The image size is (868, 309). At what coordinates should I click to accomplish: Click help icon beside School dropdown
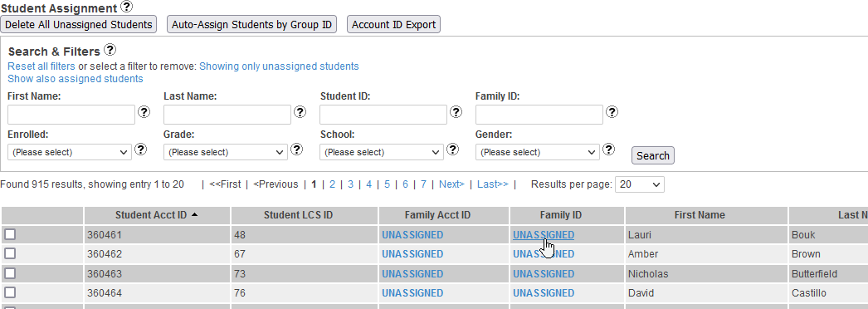[x=453, y=149]
